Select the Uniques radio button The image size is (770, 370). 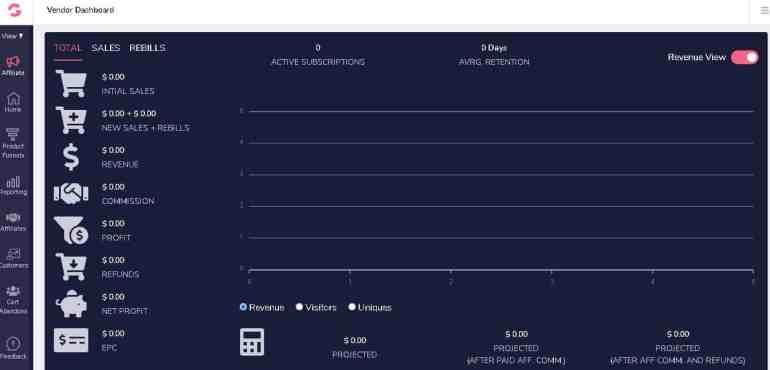click(x=352, y=307)
